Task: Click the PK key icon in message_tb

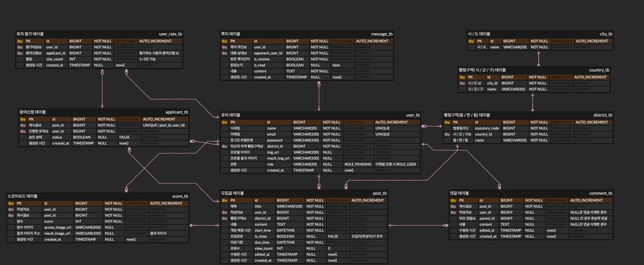Action: [x=224, y=41]
